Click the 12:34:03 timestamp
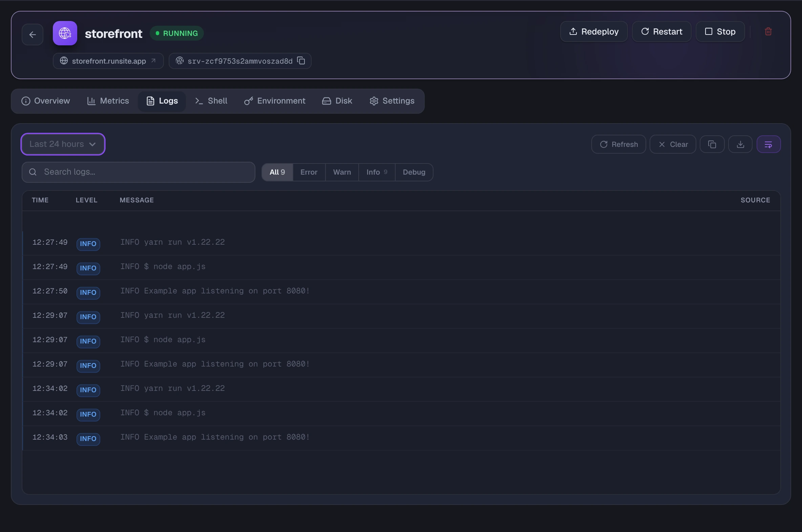Image resolution: width=802 pixels, height=532 pixels. pos(50,437)
